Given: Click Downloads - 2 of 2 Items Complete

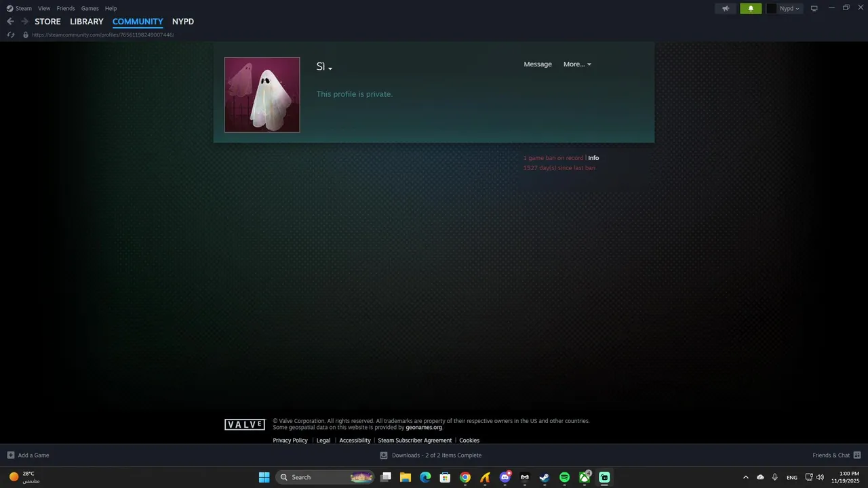Looking at the screenshot, I should [x=437, y=455].
